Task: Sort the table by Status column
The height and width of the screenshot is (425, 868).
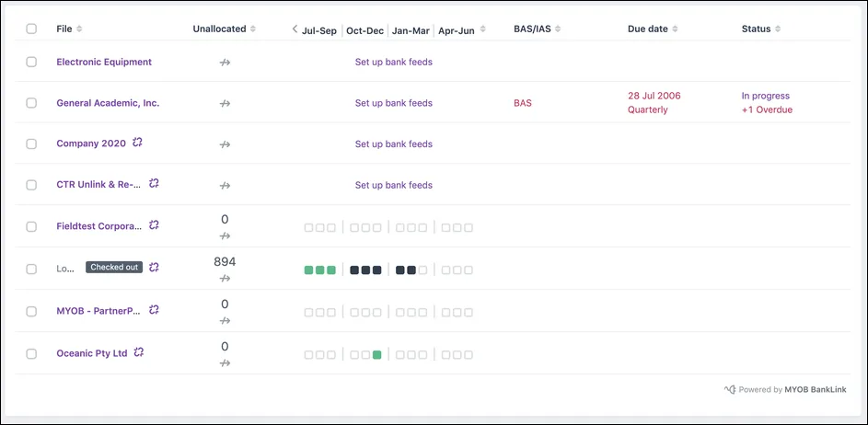Action: (x=778, y=29)
